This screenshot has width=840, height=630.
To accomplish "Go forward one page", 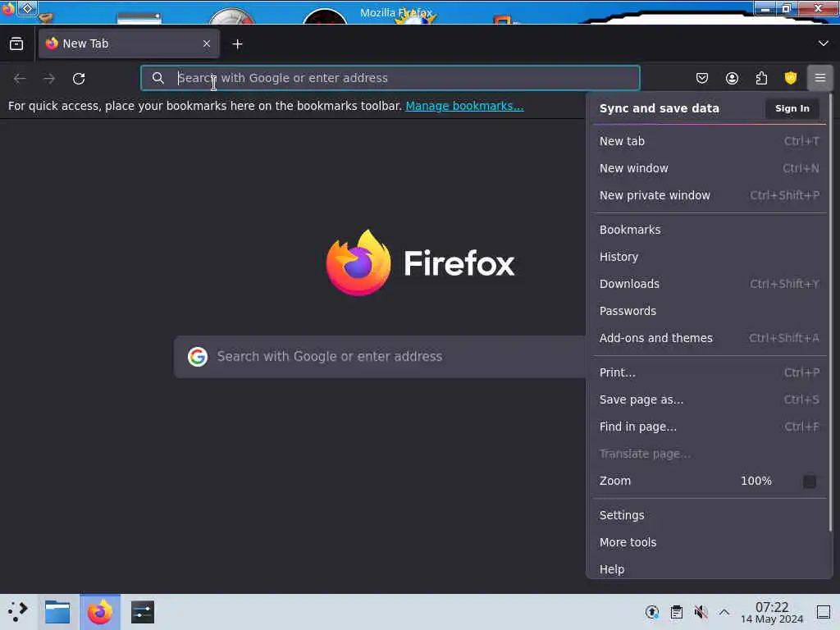I will coord(49,79).
